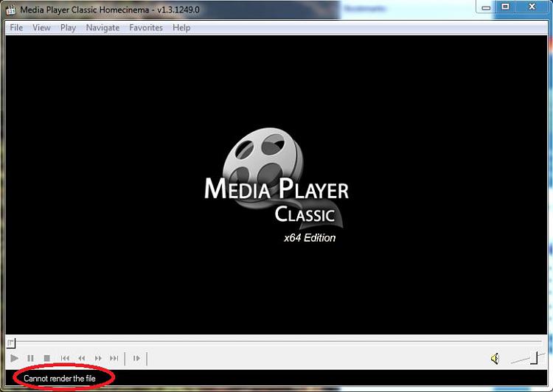
Task: Click the fast forward (increase speed) button
Action: point(97,359)
